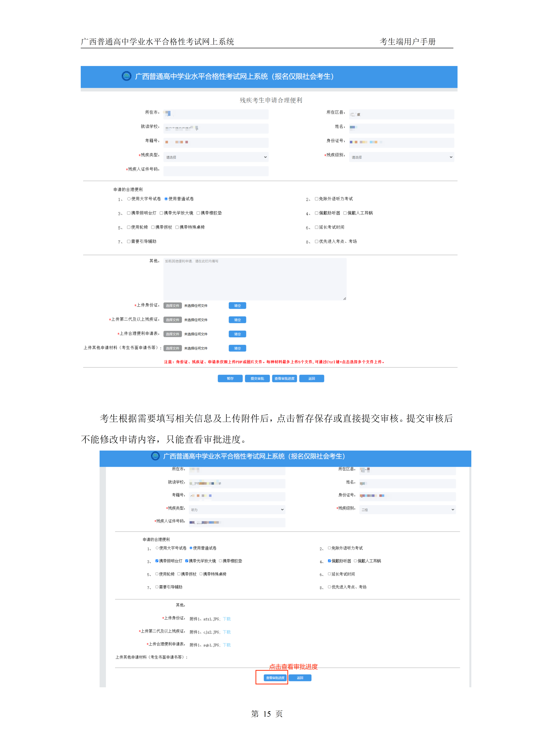
Task: Open the empty 残疾类型 dropdown showing 请选择
Action: [216, 157]
